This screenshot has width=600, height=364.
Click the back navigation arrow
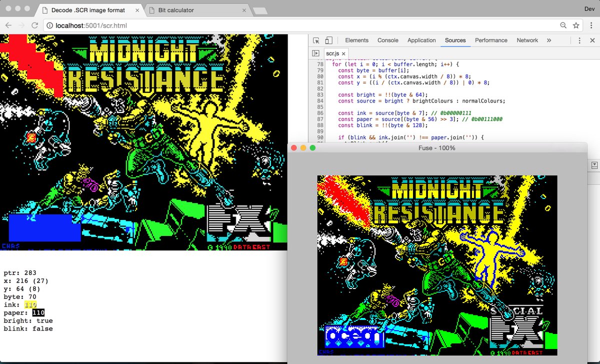point(8,25)
